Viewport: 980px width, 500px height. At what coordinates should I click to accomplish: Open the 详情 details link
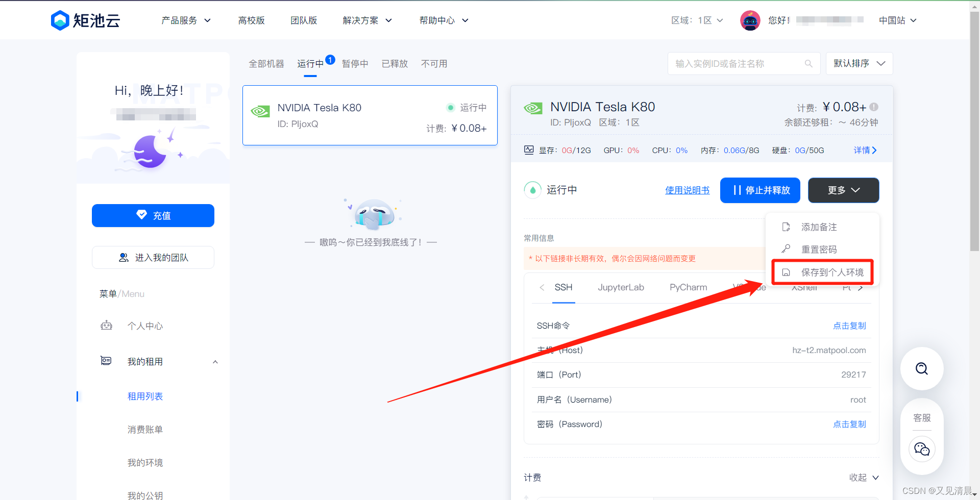pos(865,150)
